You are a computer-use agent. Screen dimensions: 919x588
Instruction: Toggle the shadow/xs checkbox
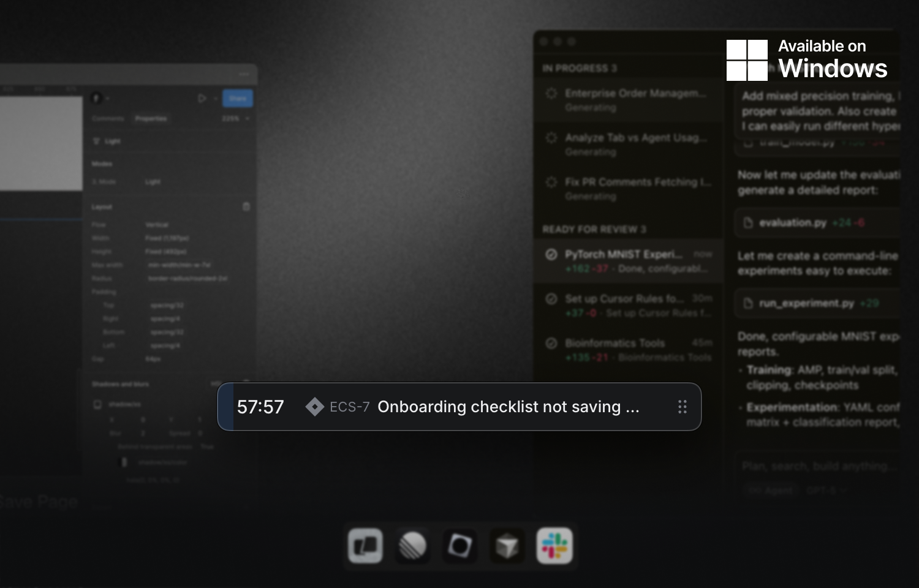[97, 404]
